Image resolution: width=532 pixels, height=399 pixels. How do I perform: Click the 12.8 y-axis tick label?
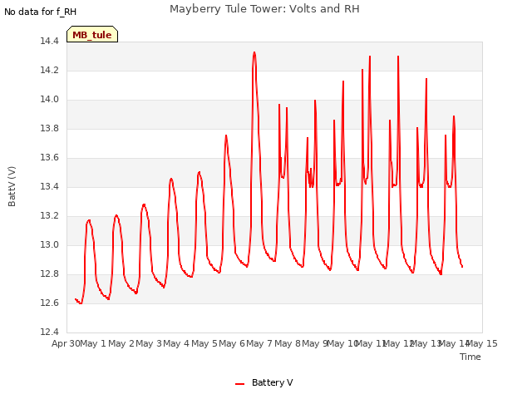[x=50, y=273]
